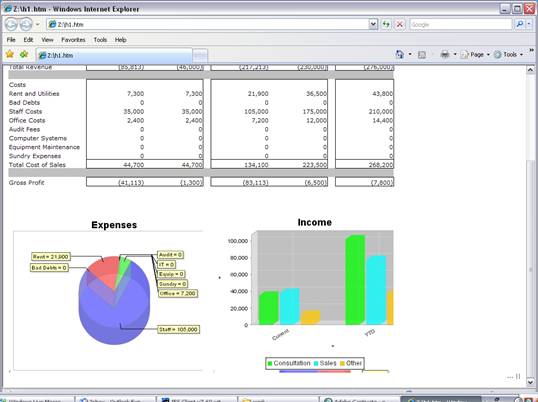Click the cyan Sales legend swatch
Screen dimensions: 538x402
316,363
